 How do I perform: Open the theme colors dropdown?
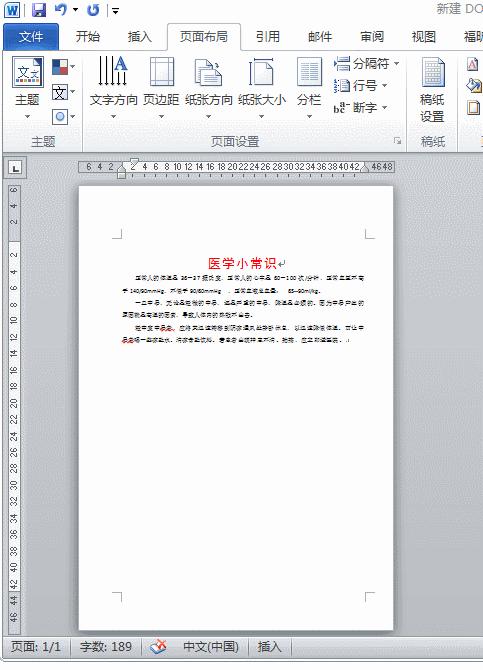coord(63,67)
